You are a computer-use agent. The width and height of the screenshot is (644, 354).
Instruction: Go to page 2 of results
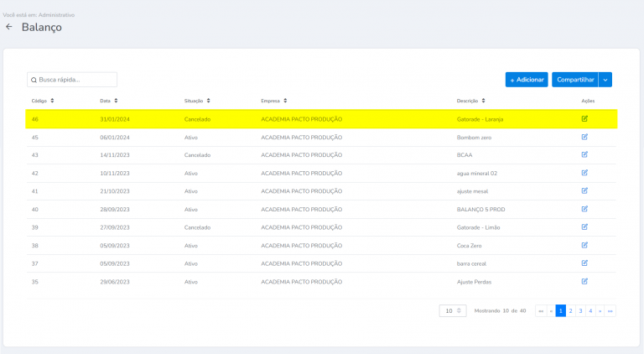coord(570,310)
